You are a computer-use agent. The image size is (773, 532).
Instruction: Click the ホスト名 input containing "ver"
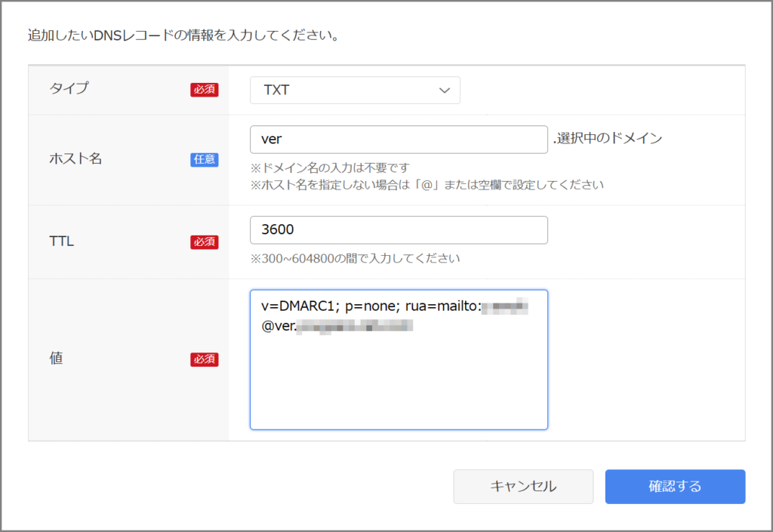point(399,140)
